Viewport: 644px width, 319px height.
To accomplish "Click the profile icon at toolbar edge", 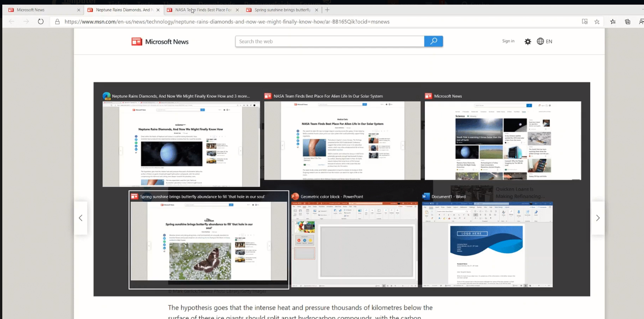I will coord(641,21).
